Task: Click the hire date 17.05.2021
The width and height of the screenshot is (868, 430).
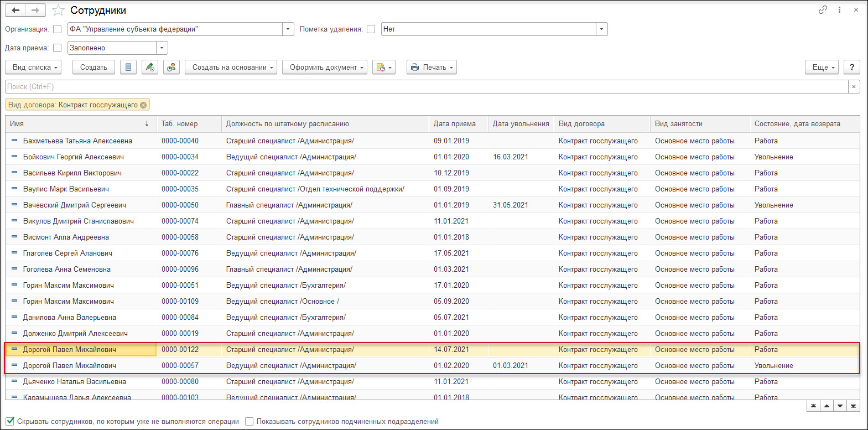Action: pos(451,253)
